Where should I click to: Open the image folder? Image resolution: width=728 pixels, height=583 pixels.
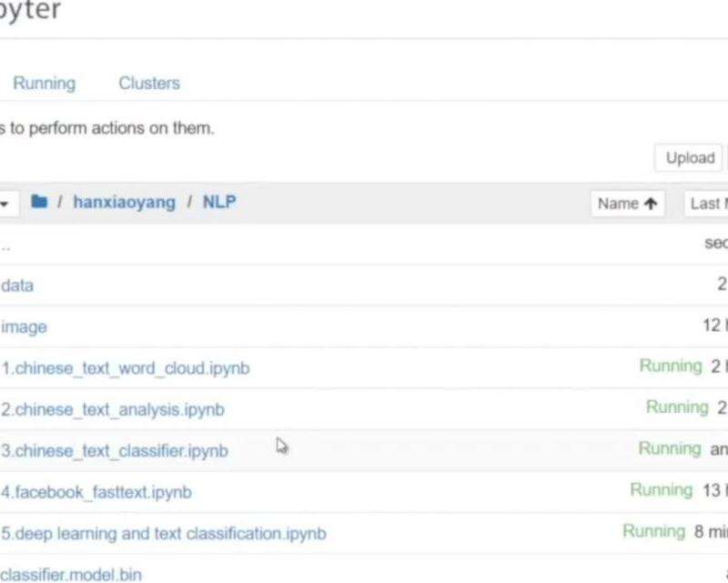click(x=24, y=327)
